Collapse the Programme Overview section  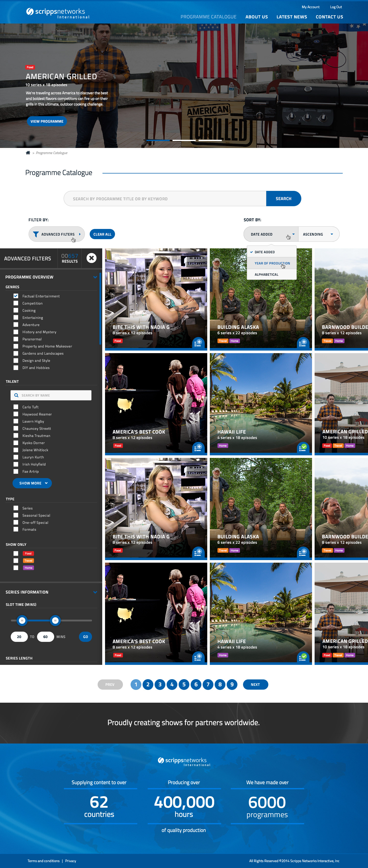pos(95,277)
